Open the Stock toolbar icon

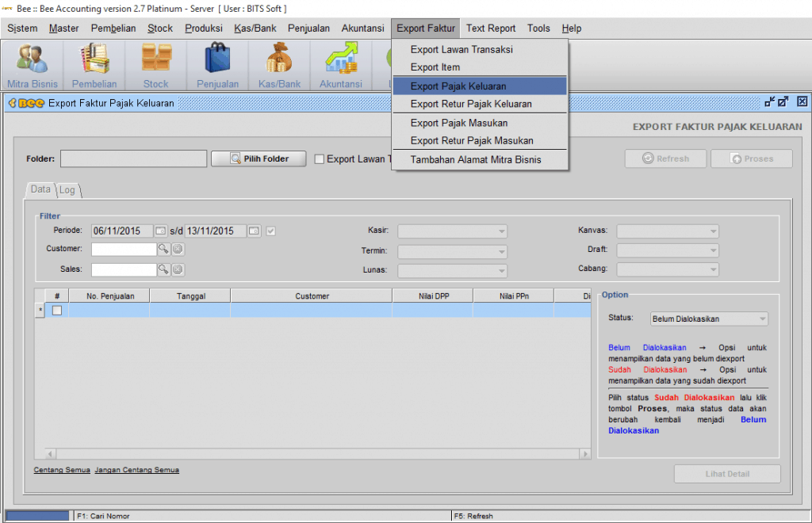(156, 65)
